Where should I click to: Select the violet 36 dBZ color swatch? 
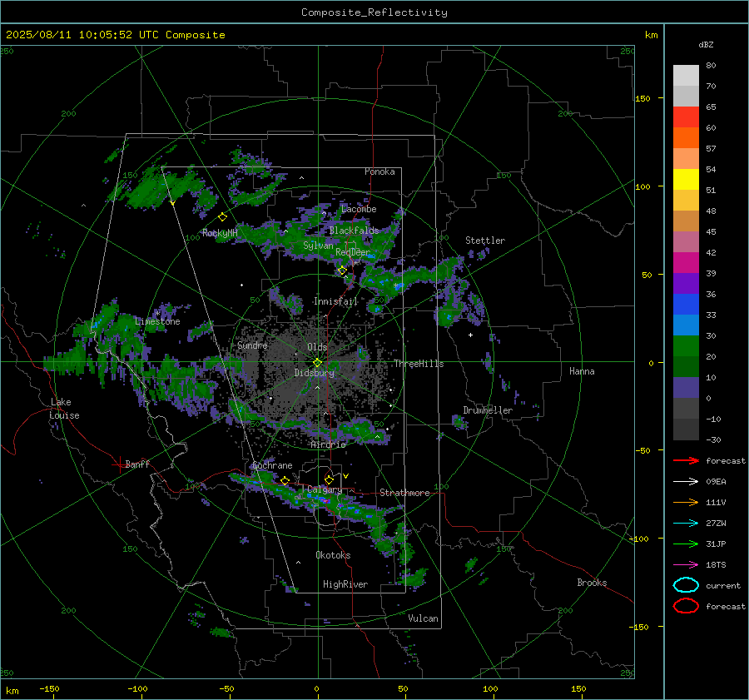pos(686,283)
